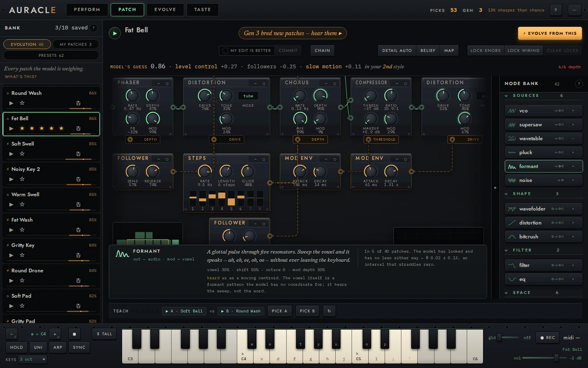The image size is (588, 368).
Task: Preview the Round Wash patch
Action: [x=11, y=103]
